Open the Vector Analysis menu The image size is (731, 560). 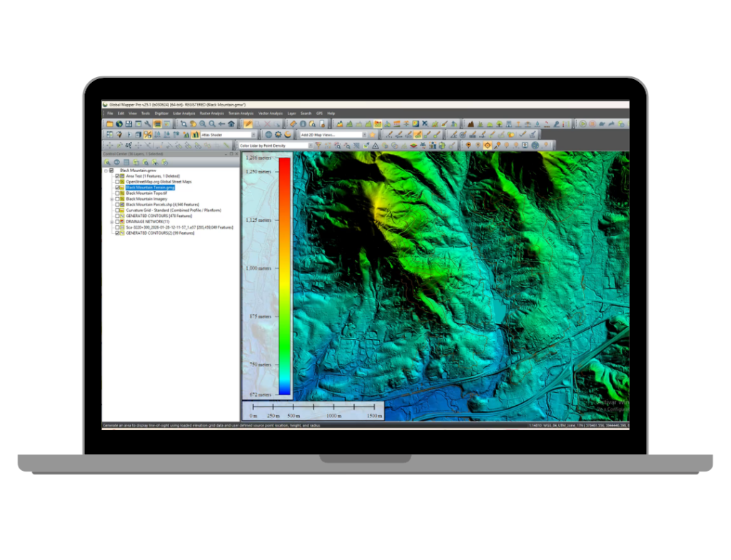point(271,113)
